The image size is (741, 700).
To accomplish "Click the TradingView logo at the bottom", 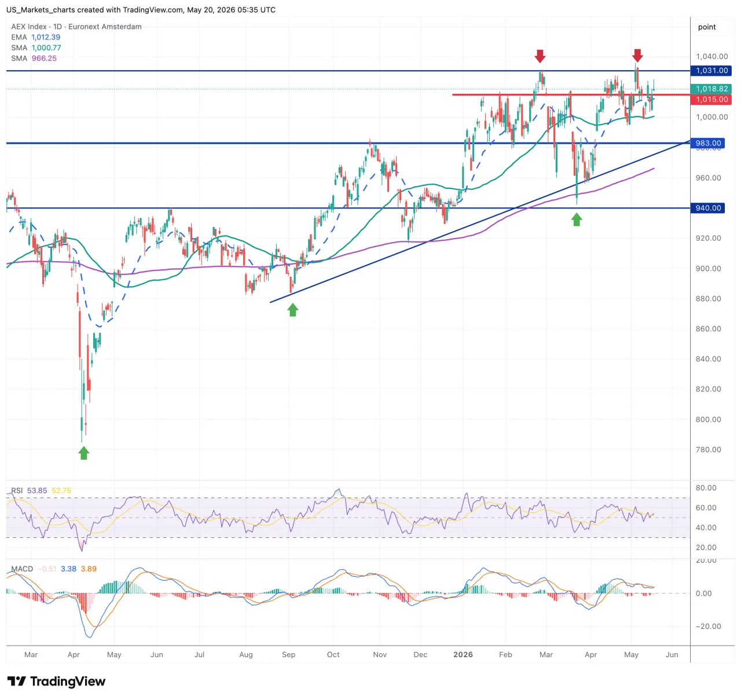I will tap(56, 681).
